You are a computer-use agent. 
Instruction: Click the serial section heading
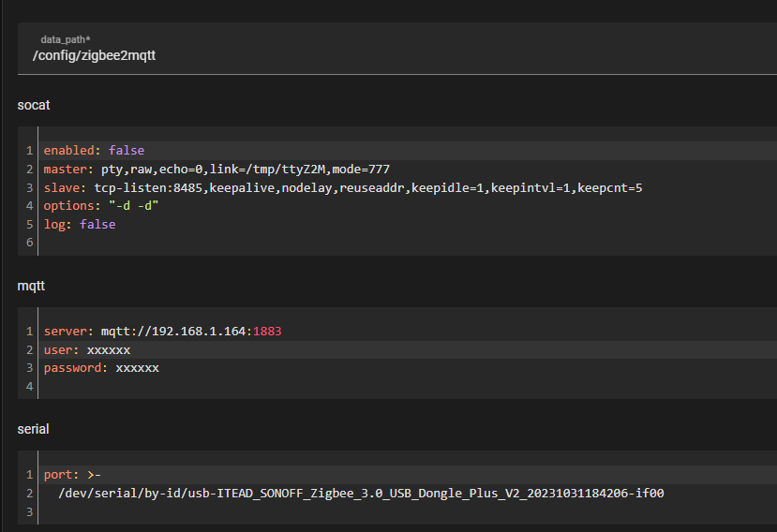(33, 429)
